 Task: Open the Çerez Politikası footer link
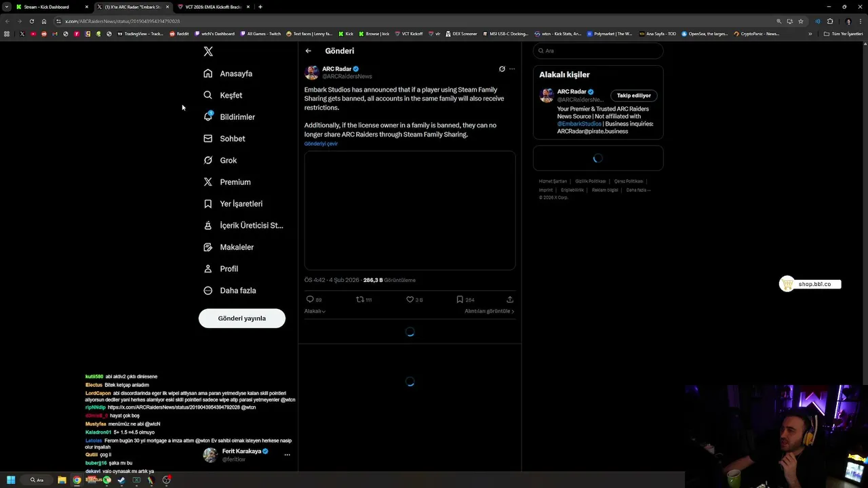coord(629,181)
